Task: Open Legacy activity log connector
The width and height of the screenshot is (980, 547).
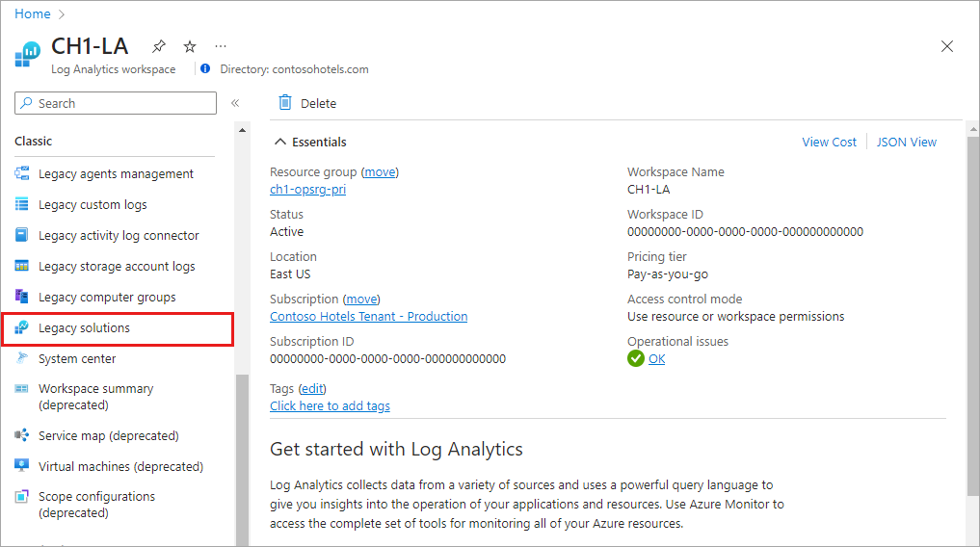Action: pos(119,236)
